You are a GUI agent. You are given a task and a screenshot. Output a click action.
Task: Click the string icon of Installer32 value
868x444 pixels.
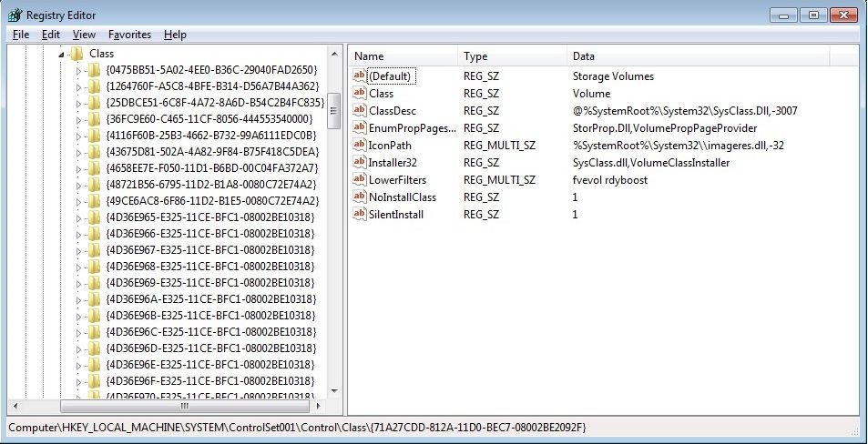tap(359, 162)
